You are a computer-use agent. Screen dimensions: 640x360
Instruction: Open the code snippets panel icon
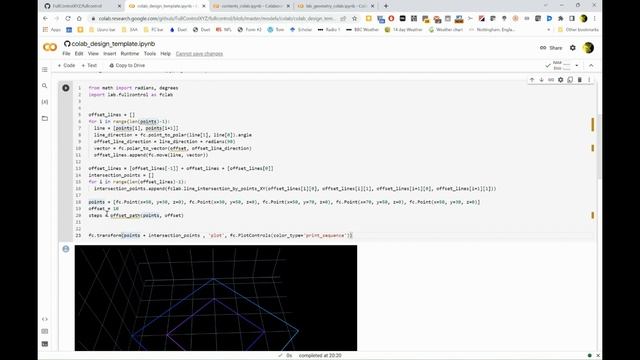[x=45, y=319]
